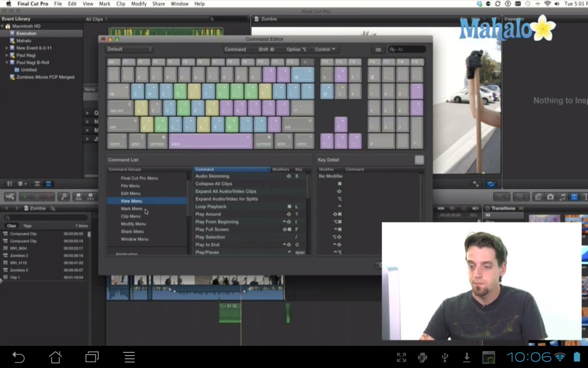Open the Effects browser icon left of the camera
Image resolution: width=588 pixels, height=368 pixels.
[x=538, y=197]
